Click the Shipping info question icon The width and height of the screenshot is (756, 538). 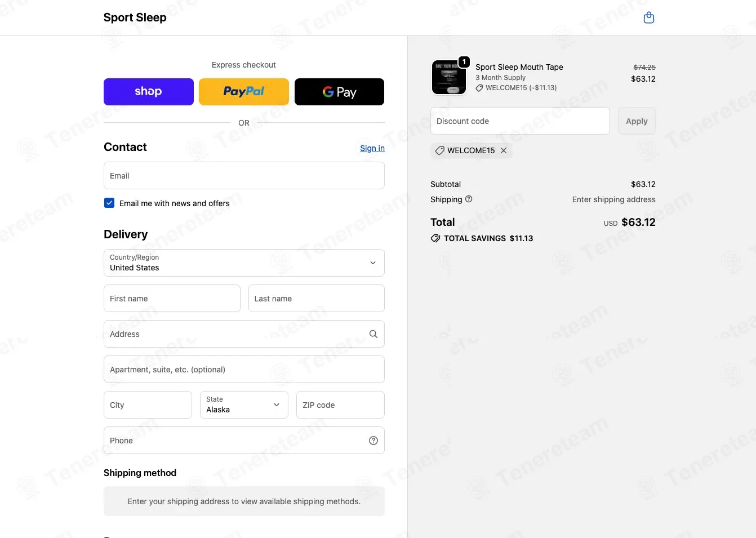coord(469,199)
